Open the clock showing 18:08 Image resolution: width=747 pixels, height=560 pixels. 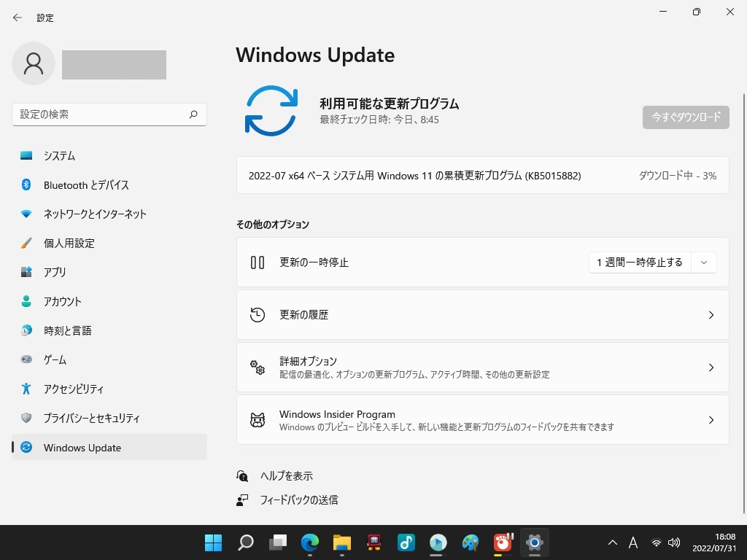713,542
